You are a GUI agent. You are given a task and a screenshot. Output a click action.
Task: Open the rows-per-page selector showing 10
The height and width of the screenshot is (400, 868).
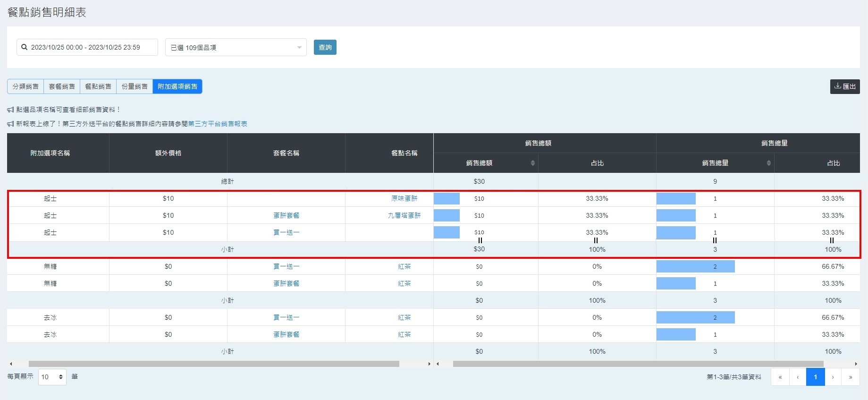[52, 377]
